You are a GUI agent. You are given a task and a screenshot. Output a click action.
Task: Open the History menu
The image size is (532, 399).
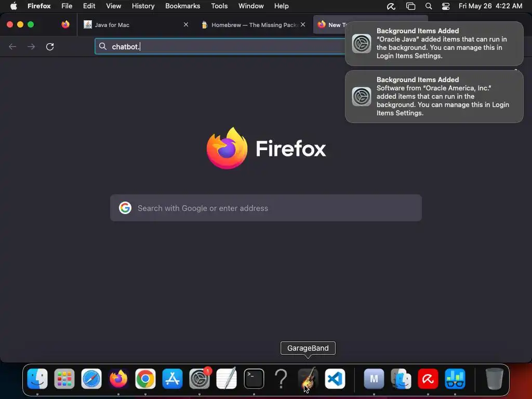coord(143,6)
